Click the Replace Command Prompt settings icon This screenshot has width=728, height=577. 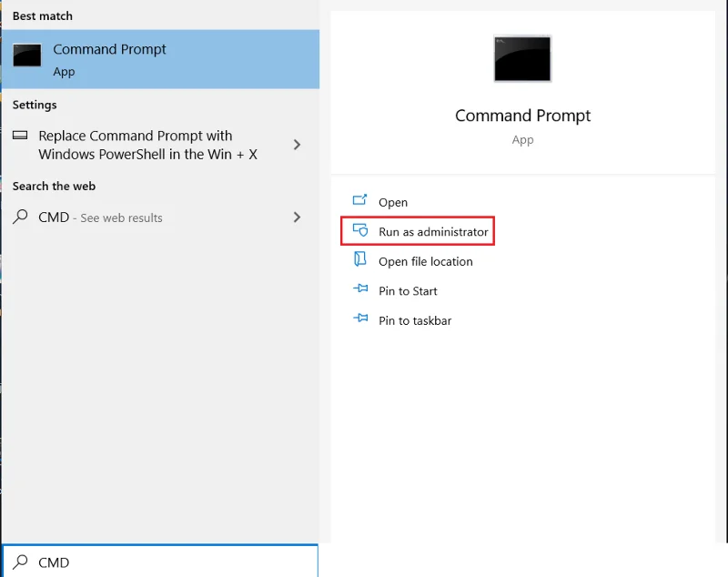point(19,137)
